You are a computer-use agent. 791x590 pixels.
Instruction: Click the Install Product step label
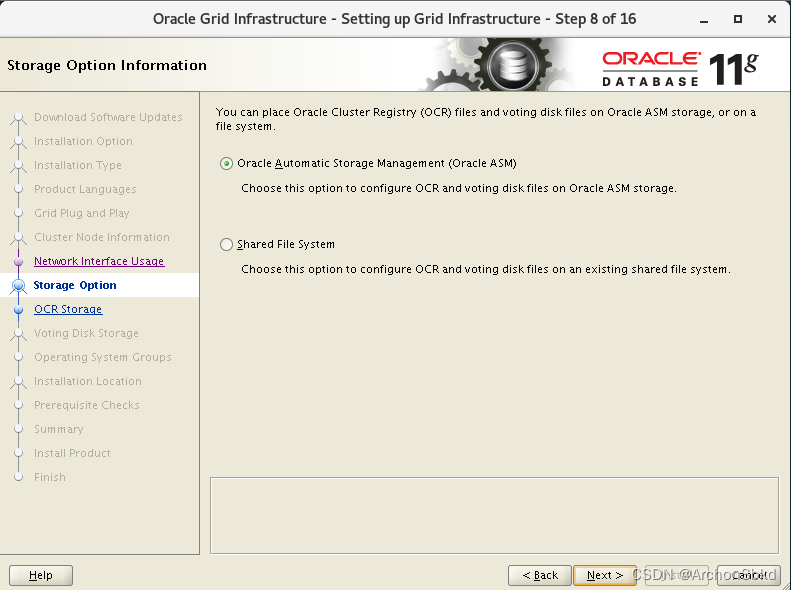[72, 453]
